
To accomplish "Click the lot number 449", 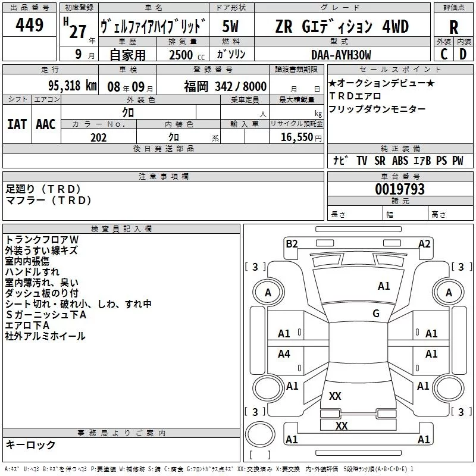I will (29, 25).
